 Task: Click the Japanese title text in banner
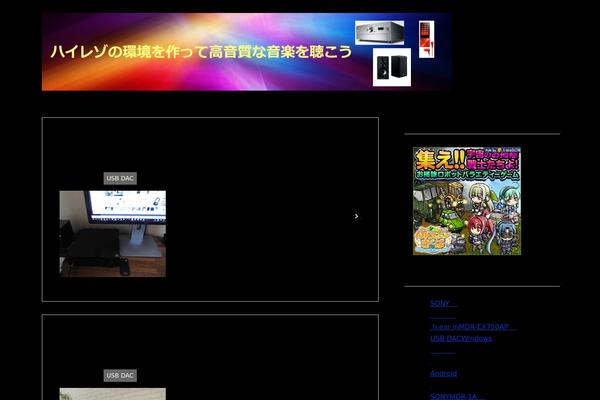(201, 52)
